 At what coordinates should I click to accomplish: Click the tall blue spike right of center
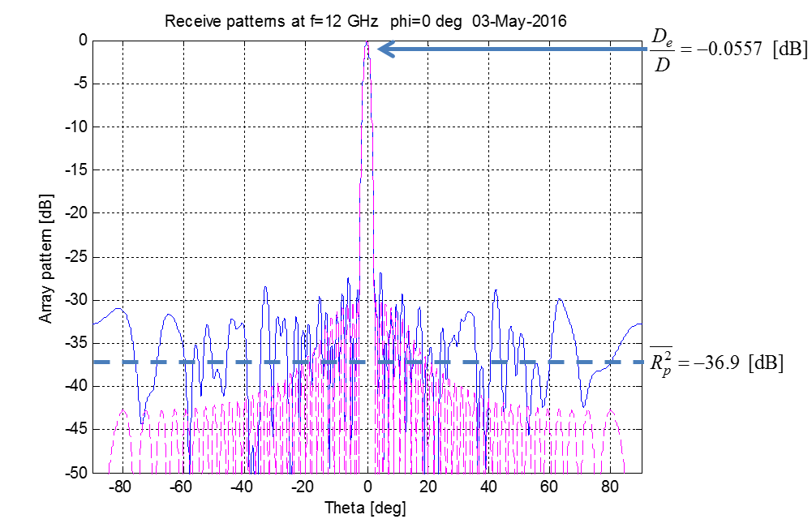click(495, 291)
